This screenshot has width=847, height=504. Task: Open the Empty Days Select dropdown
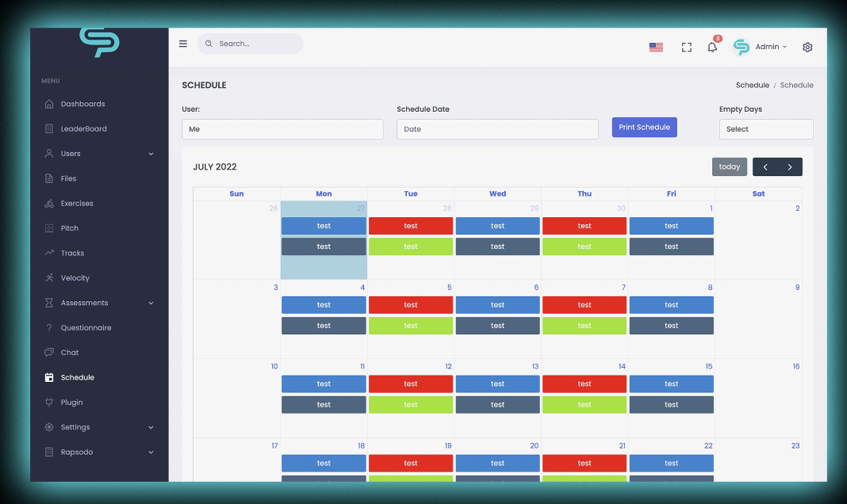pyautogui.click(x=766, y=129)
